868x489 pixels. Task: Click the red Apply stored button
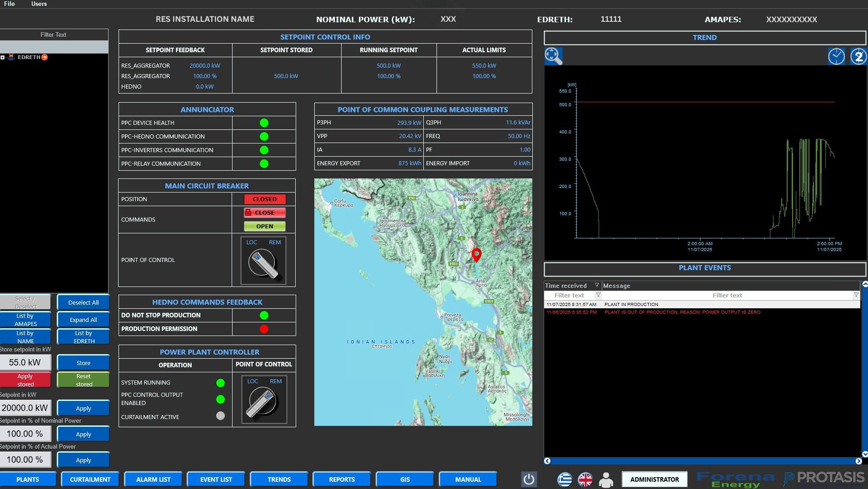[25, 380]
